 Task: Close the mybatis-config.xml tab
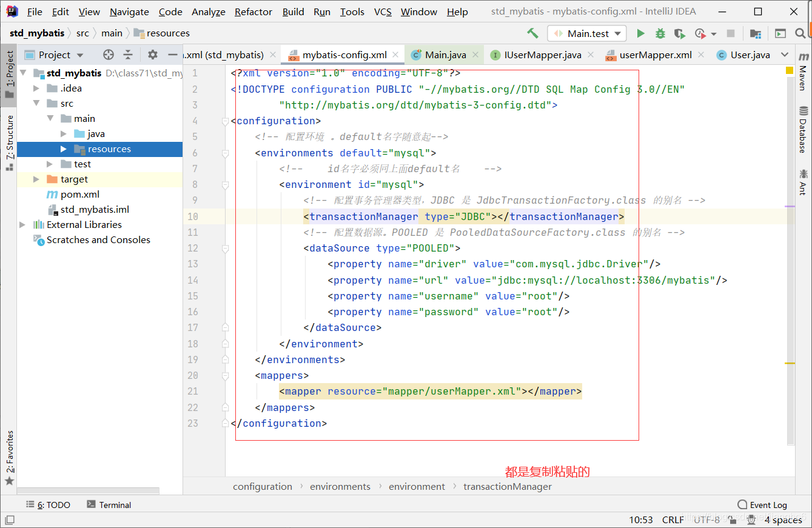tap(396, 55)
